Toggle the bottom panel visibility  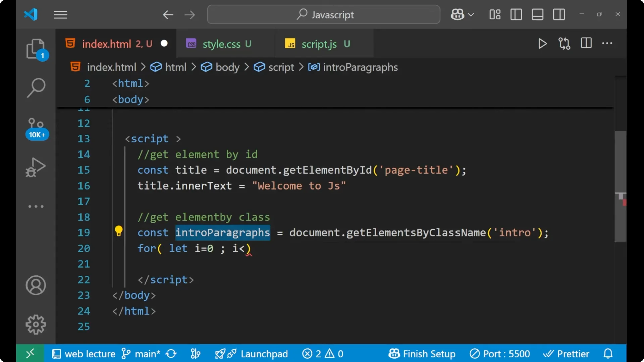coord(537,14)
